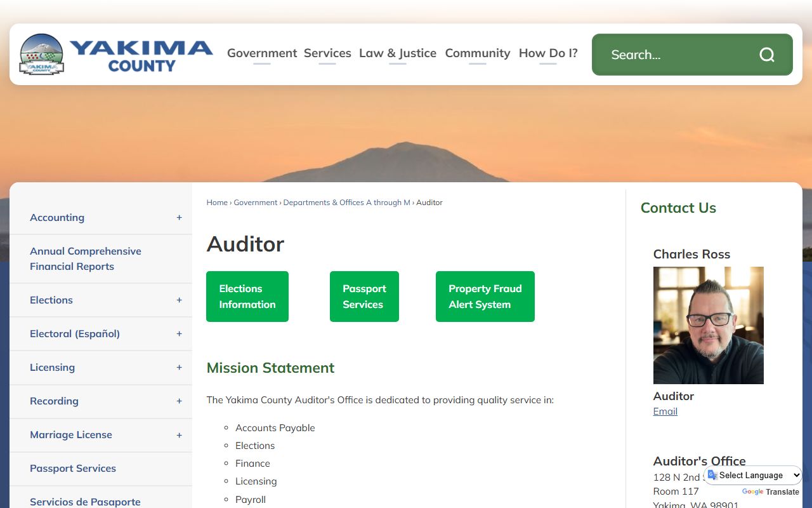The image size is (812, 508).
Task: Click the search magnifier icon
Action: [x=767, y=55]
